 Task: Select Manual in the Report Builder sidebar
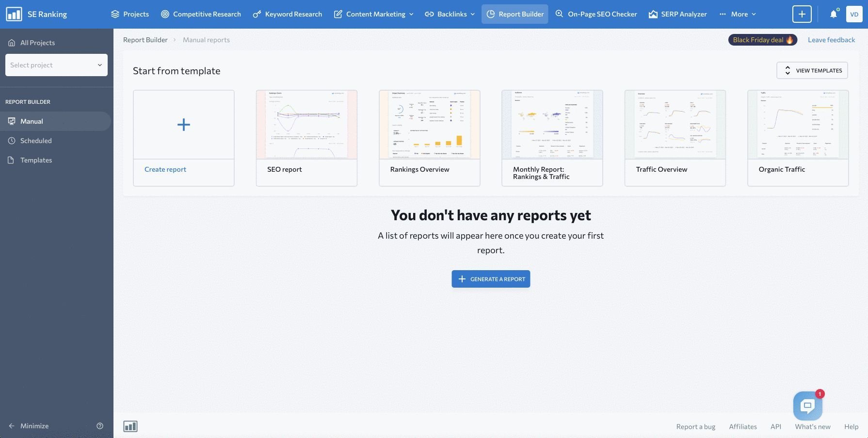(55, 121)
